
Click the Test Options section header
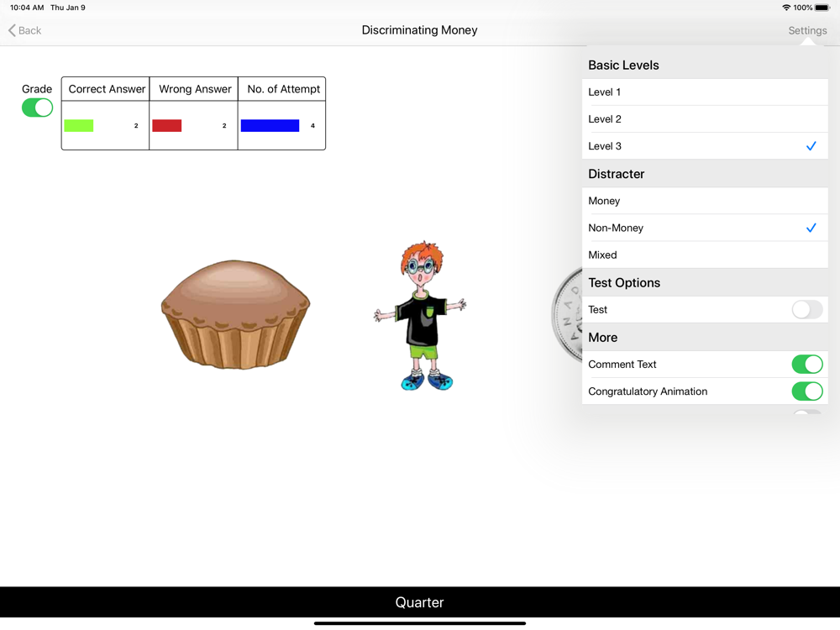[624, 283]
